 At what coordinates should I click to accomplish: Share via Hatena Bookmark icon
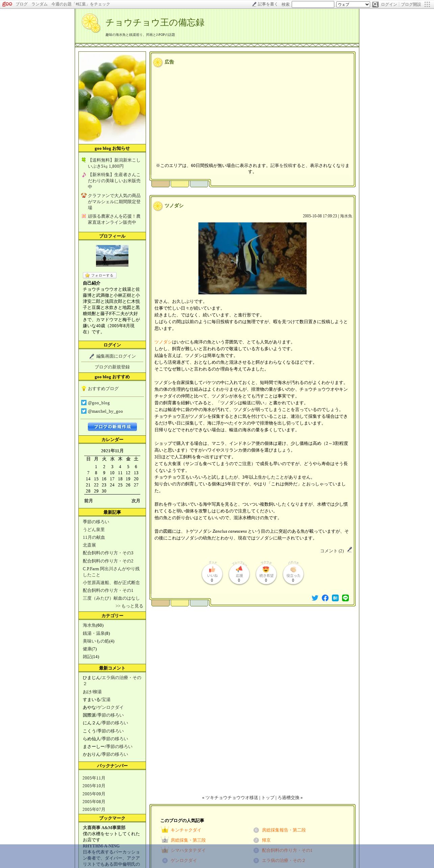[x=335, y=598]
